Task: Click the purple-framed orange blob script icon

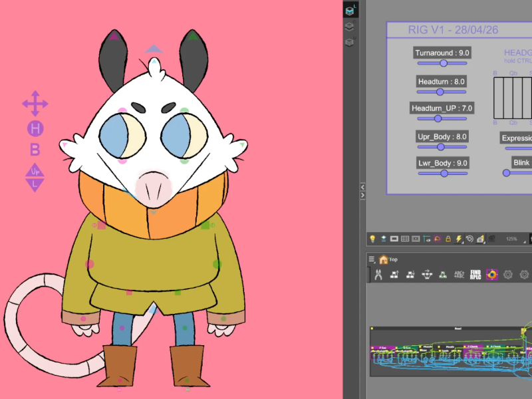Action: tap(491, 275)
